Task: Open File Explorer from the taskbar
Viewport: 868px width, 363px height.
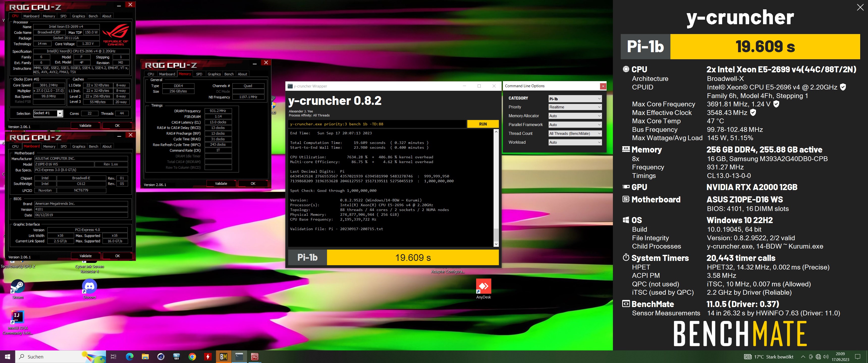Action: click(x=145, y=357)
